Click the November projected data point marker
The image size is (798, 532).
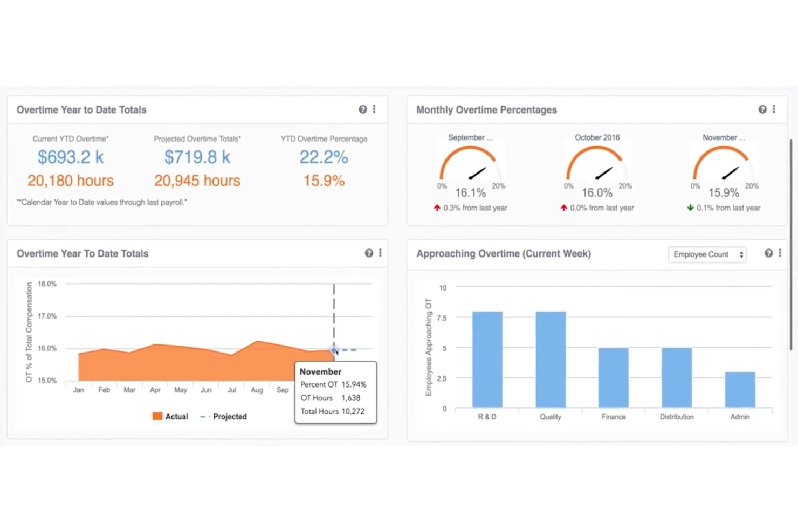[x=334, y=350]
